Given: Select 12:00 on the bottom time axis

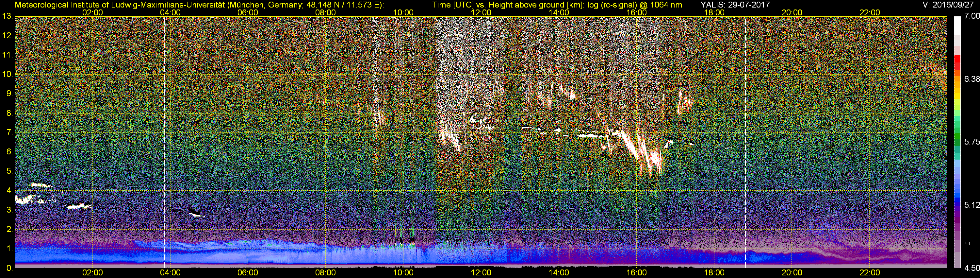Looking at the screenshot, I should tap(481, 273).
